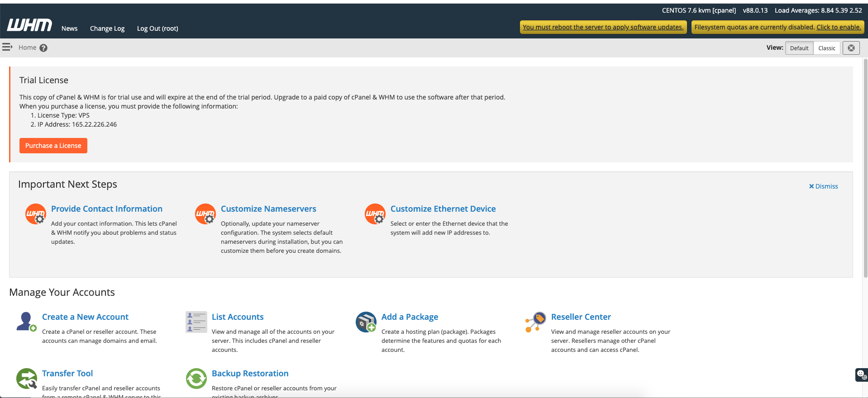Image resolution: width=868 pixels, height=398 pixels.
Task: Click the CENTOS 7.6 kvm text
Action: click(x=699, y=10)
